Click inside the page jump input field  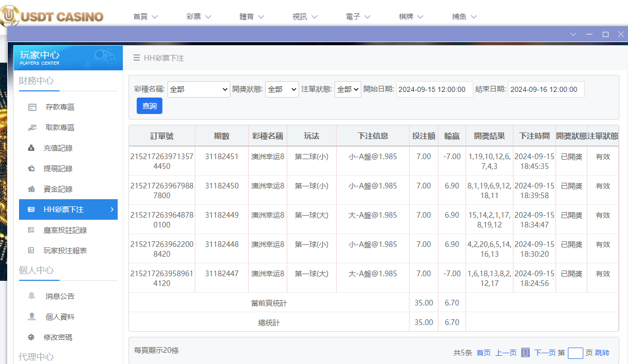click(575, 353)
